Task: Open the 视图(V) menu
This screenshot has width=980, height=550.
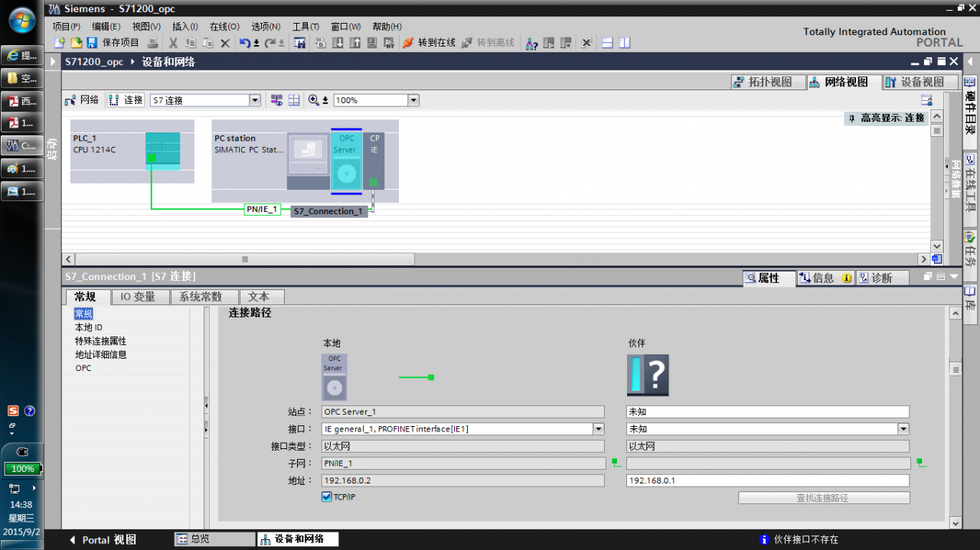Action: (146, 26)
